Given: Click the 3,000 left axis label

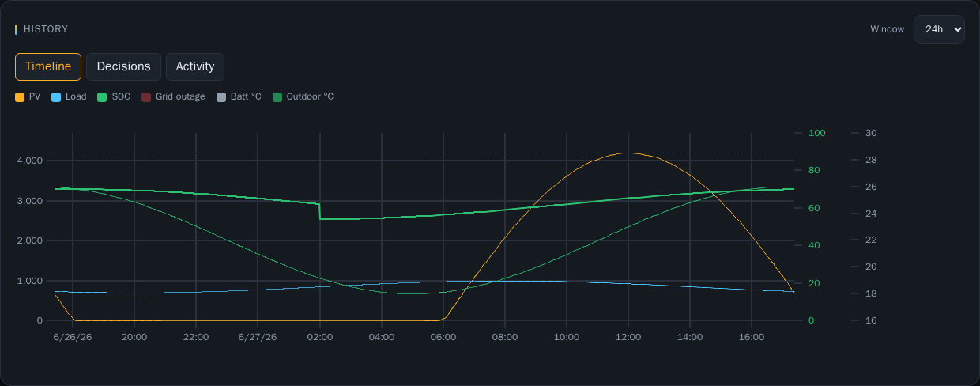Looking at the screenshot, I should click(x=29, y=201).
